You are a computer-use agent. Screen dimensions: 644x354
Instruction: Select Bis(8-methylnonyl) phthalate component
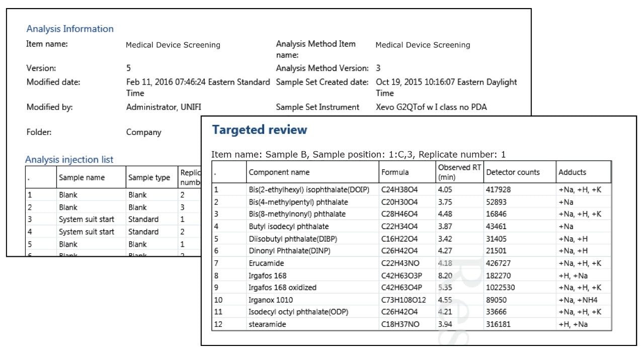[297, 214]
